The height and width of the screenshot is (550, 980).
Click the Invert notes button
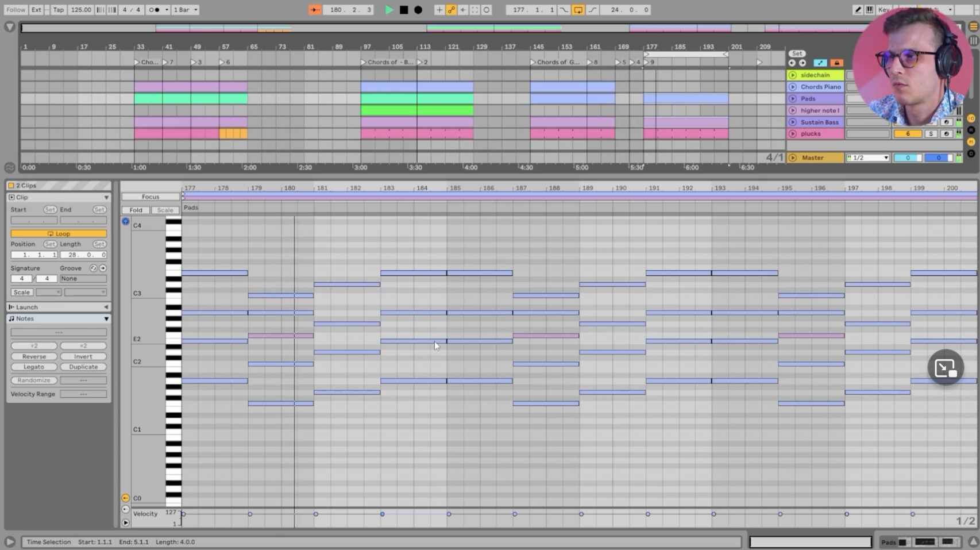tap(83, 356)
